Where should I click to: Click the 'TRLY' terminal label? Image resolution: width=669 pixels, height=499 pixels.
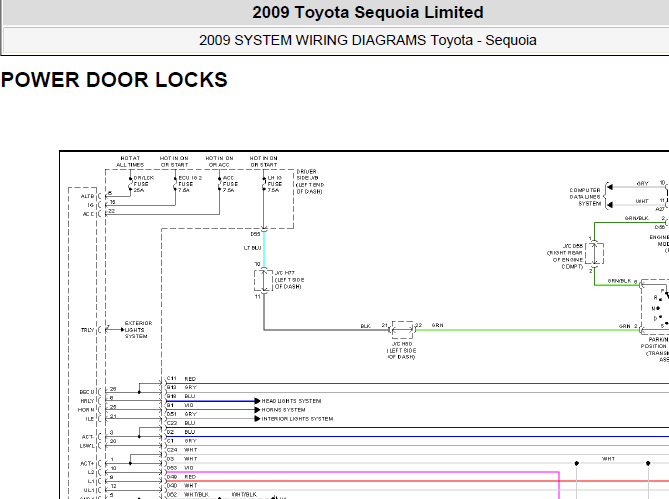tap(87, 330)
